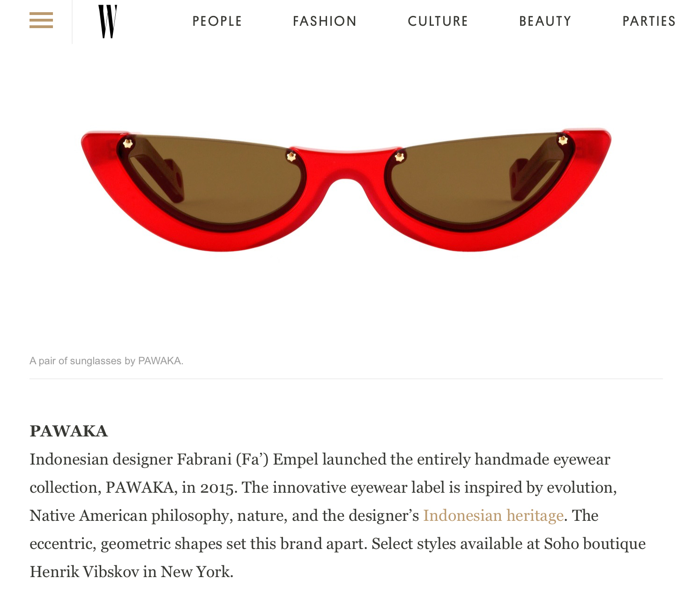The width and height of the screenshot is (700, 616).
Task: Click the gold star rivet at far-left frame tip
Action: coord(127,143)
